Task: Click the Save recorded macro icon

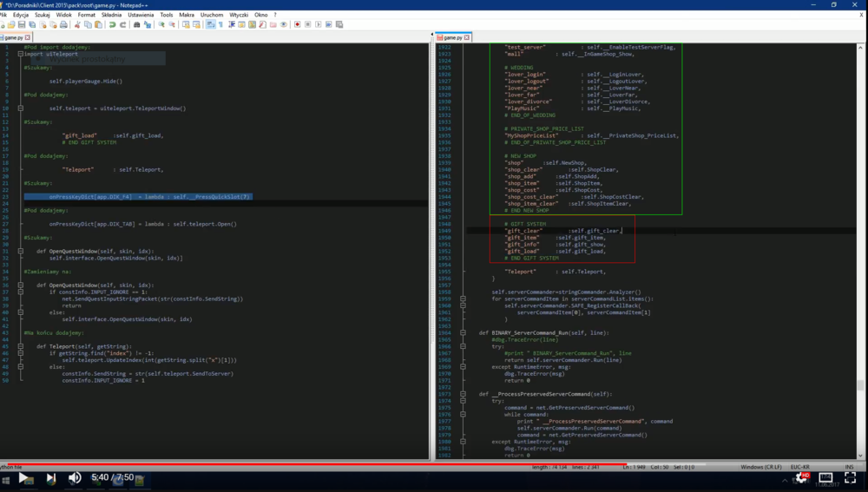Action: (339, 24)
